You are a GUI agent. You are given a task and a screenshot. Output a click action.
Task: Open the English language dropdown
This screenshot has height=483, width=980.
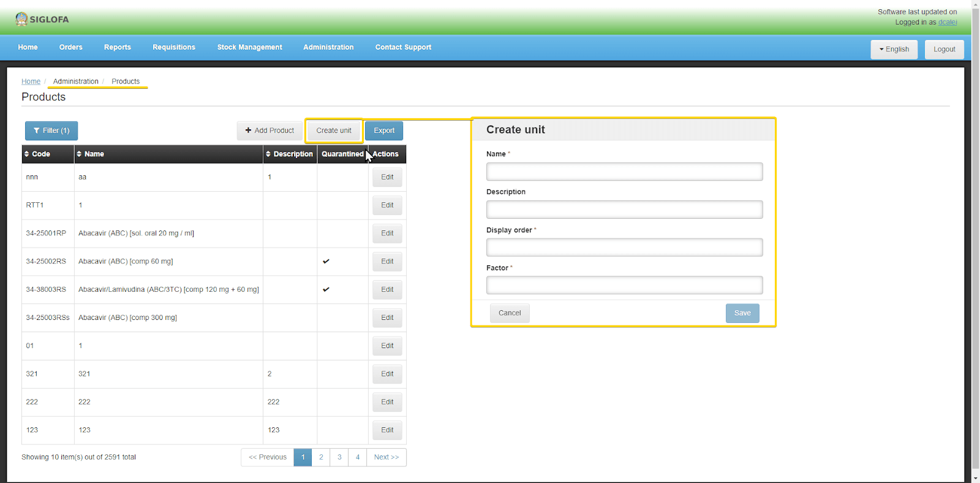(x=894, y=49)
